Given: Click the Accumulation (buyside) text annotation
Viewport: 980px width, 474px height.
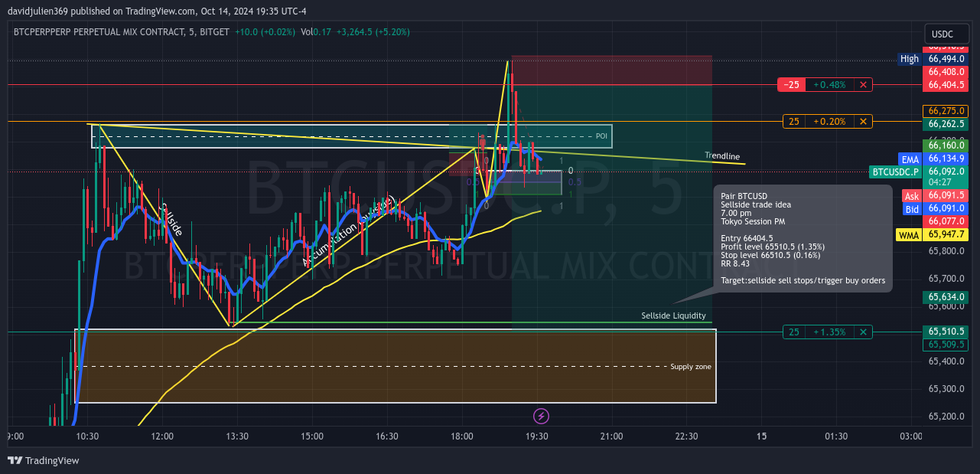Looking at the screenshot, I should pos(348,231).
